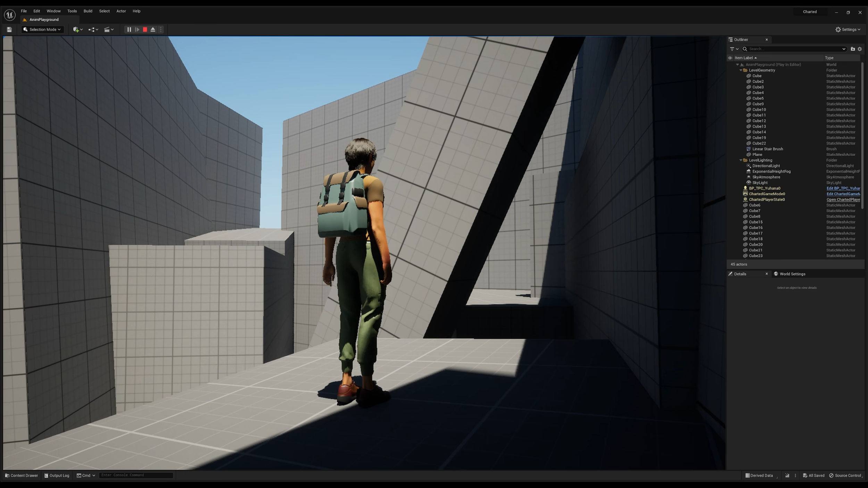Click the Eject from player controller icon
868x488 pixels.
coord(153,30)
